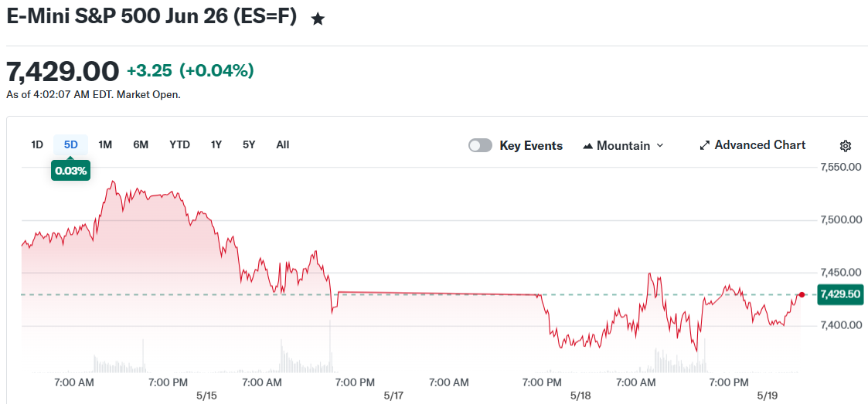Click the E-Mini S&P 500 Jun 26 title
Viewport: 868px width, 404px height.
coord(151,17)
